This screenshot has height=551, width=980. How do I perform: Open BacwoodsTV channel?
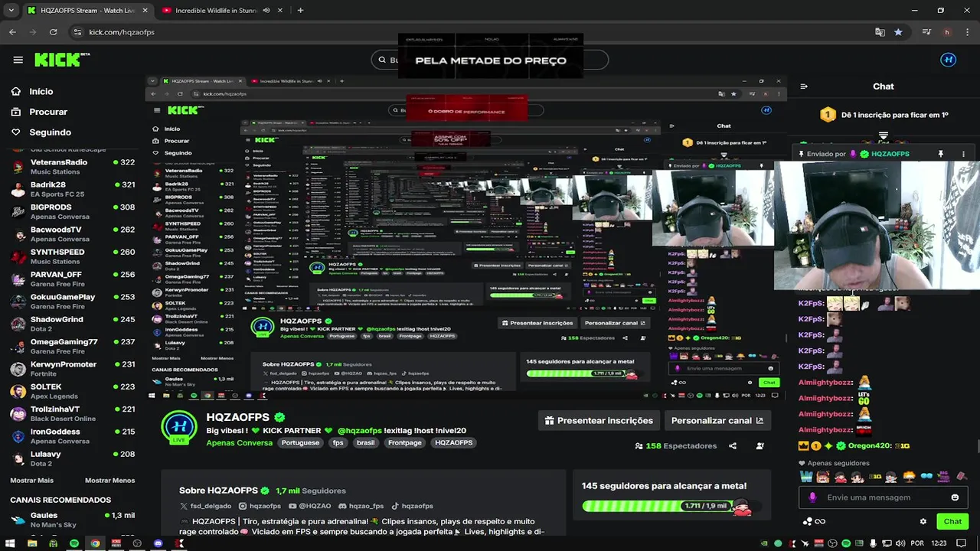click(x=73, y=233)
